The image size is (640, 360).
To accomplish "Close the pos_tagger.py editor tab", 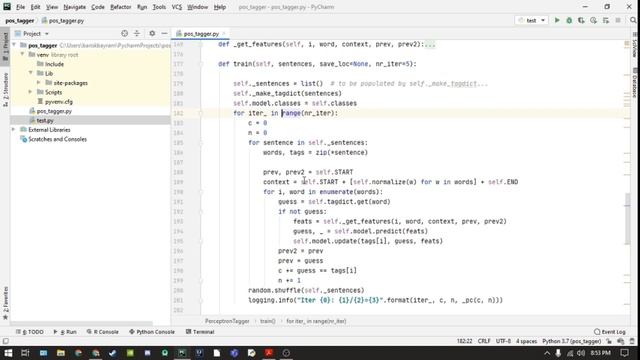I will click(x=224, y=34).
